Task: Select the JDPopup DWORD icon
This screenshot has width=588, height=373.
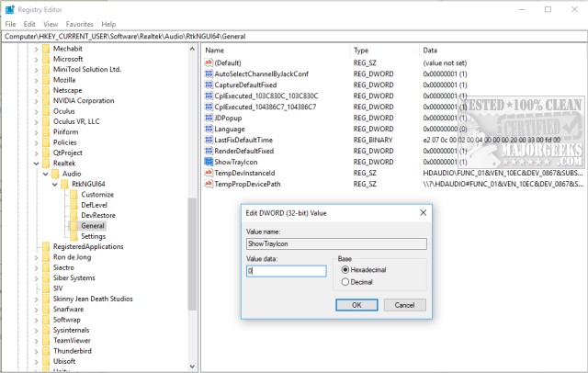Action: pos(209,118)
